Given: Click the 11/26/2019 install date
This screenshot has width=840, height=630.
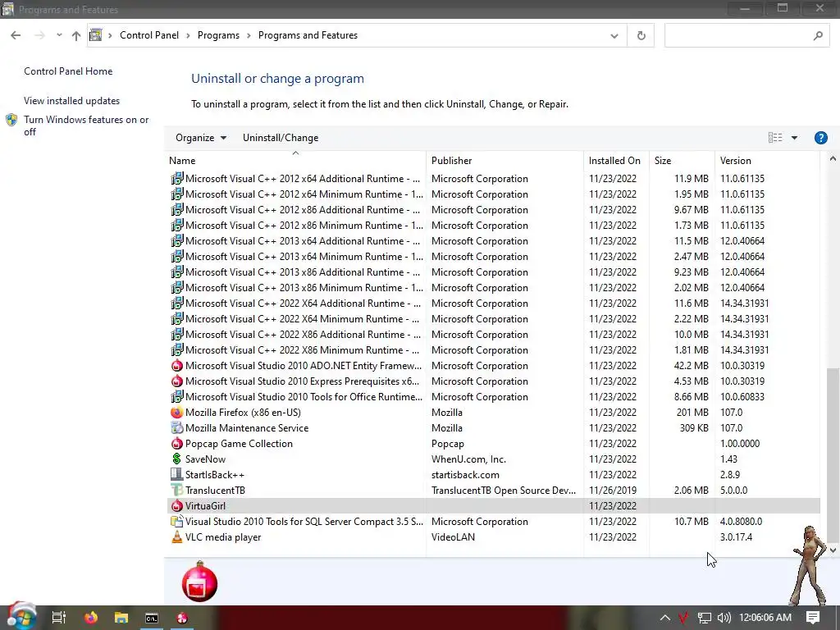Looking at the screenshot, I should 613,491.
